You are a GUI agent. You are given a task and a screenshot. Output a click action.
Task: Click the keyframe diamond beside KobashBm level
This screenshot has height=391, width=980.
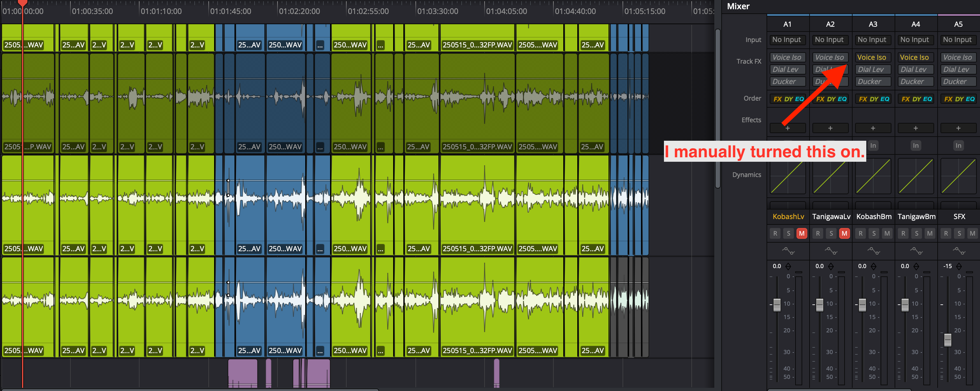click(x=874, y=266)
